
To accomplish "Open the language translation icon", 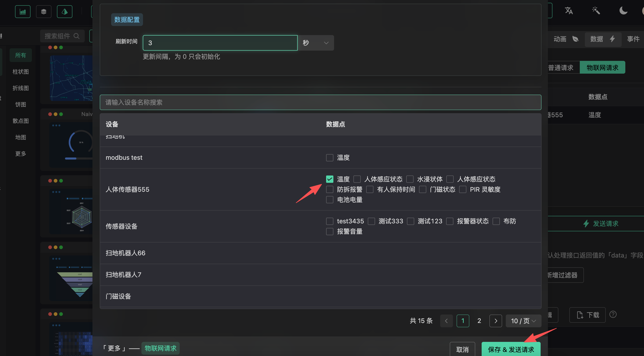I will point(569,11).
